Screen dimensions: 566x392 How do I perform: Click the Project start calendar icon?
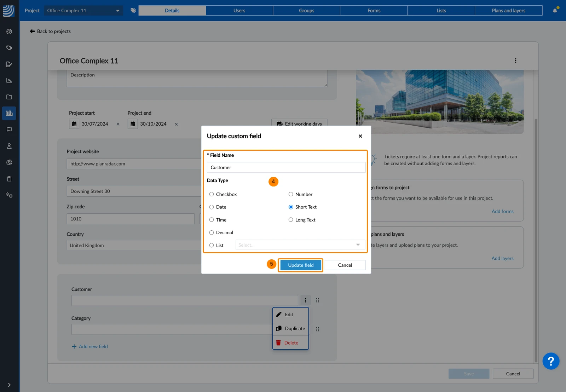74,124
